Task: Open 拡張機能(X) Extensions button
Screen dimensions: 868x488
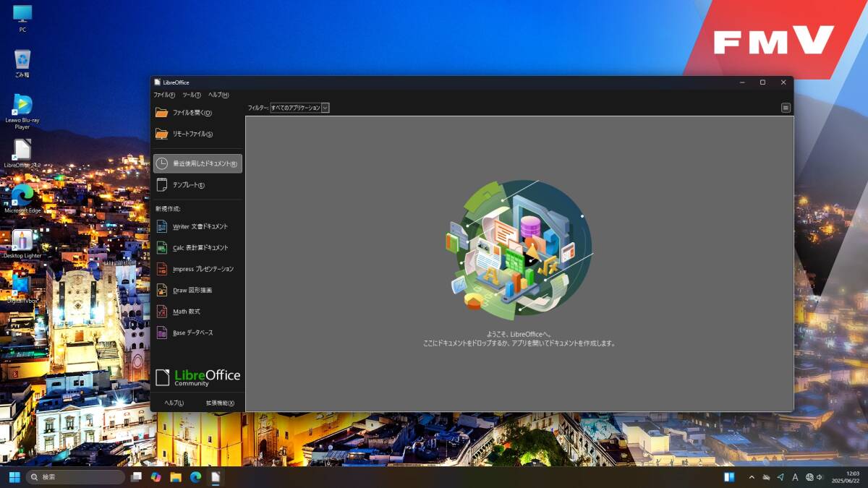Action: point(220,403)
